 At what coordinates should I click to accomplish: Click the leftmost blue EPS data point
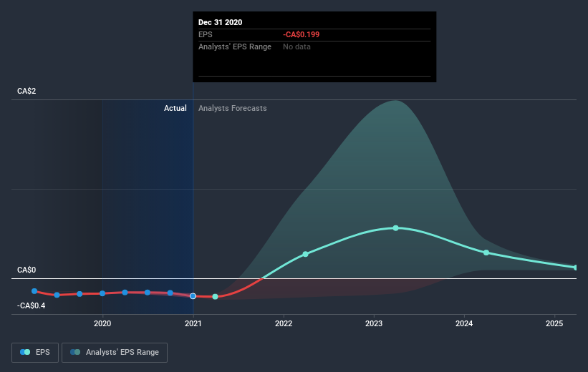click(x=34, y=291)
